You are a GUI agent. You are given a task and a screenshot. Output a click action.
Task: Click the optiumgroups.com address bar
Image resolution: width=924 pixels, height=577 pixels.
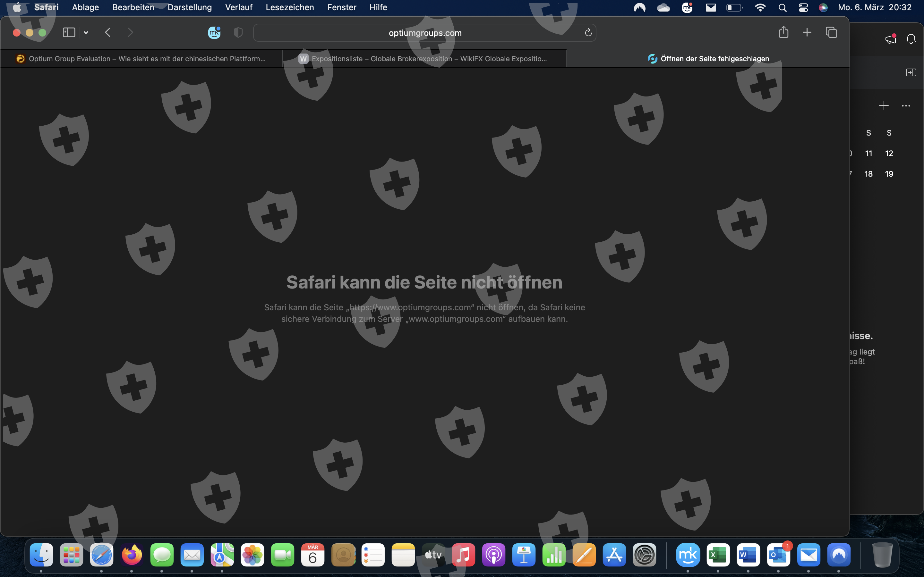point(424,33)
